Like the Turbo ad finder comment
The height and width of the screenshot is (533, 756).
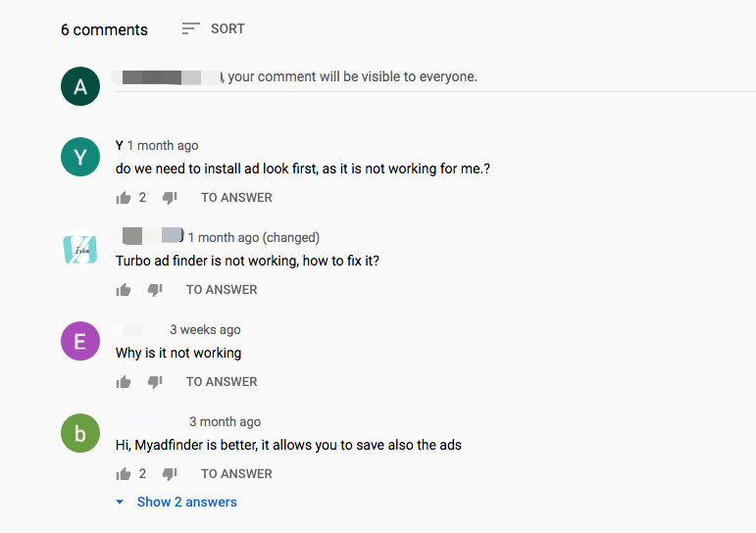(124, 290)
